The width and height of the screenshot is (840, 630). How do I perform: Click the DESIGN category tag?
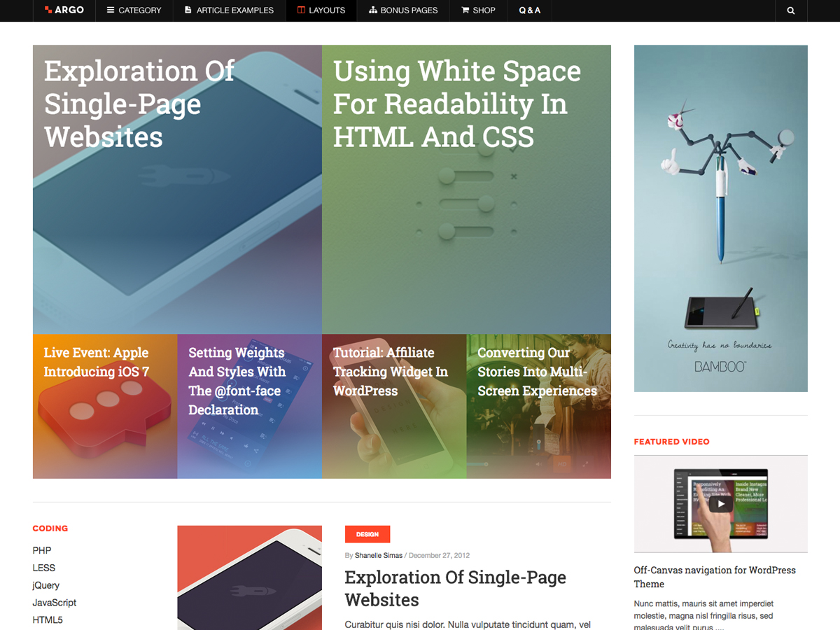(x=367, y=534)
